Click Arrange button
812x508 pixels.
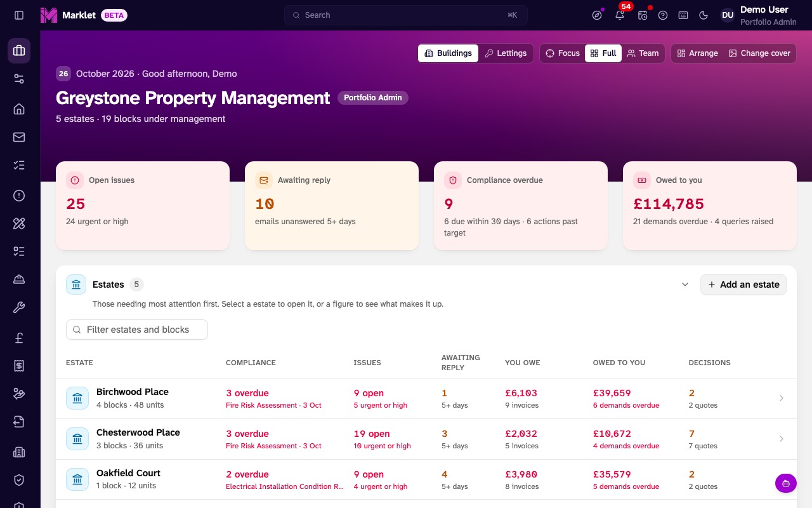pyautogui.click(x=698, y=53)
